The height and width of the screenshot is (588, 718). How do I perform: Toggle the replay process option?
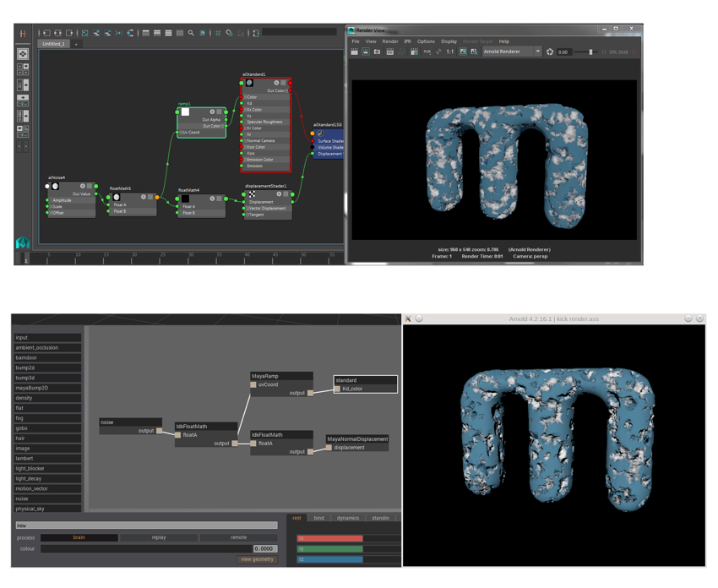point(159,537)
